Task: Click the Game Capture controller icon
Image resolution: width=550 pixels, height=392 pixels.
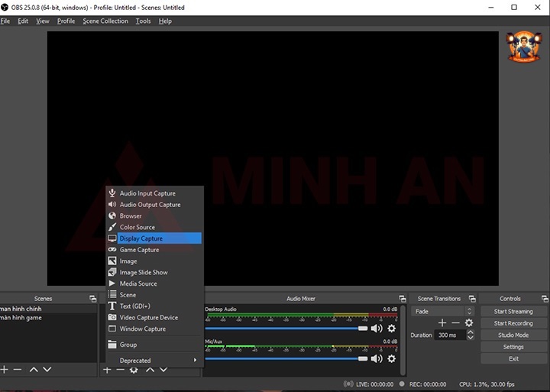Action: tap(112, 250)
